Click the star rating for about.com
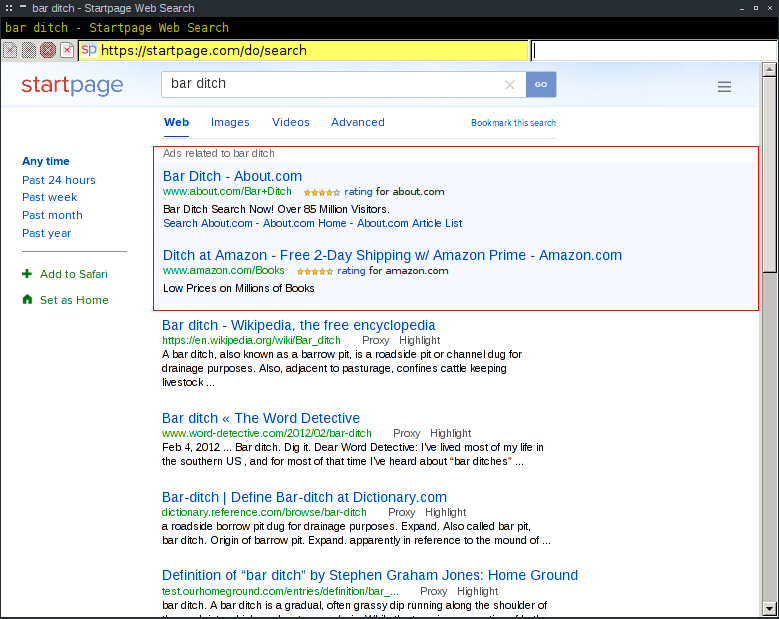Image resolution: width=779 pixels, height=619 pixels. tap(321, 192)
